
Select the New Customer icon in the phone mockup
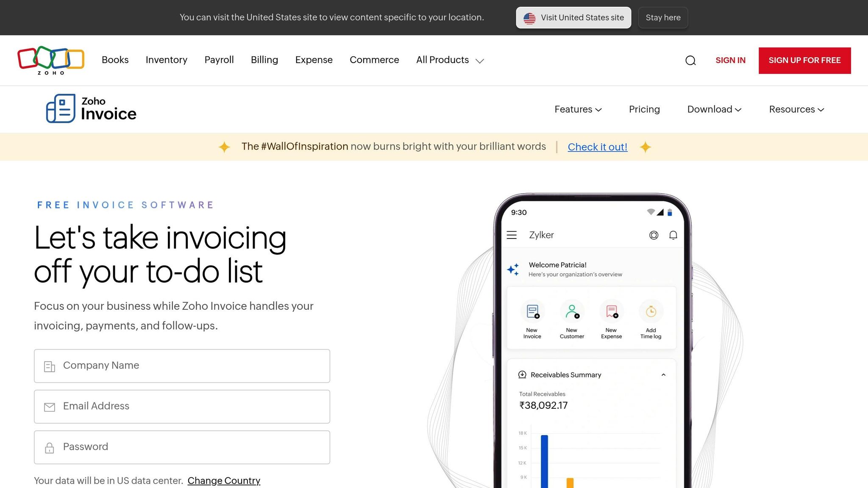(x=572, y=311)
